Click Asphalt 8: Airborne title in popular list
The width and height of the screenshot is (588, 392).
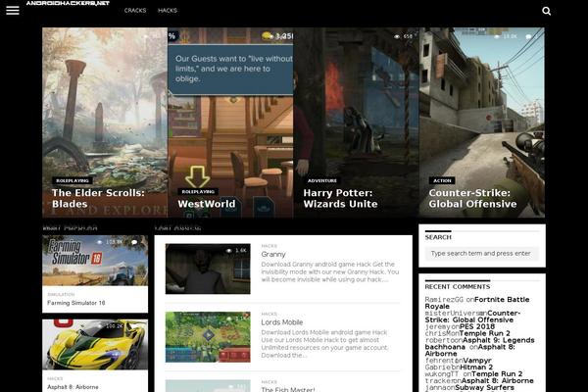pos(73,387)
